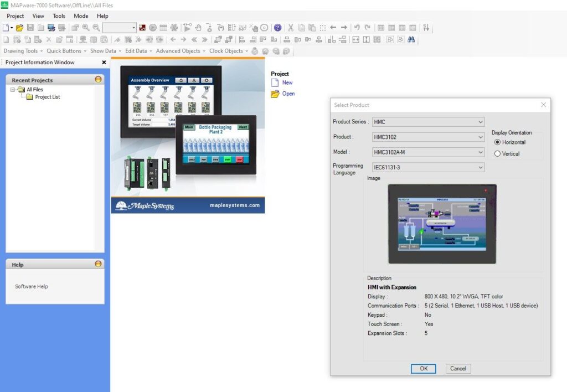Click the Open project link
This screenshot has width=567, height=392.
[x=288, y=94]
